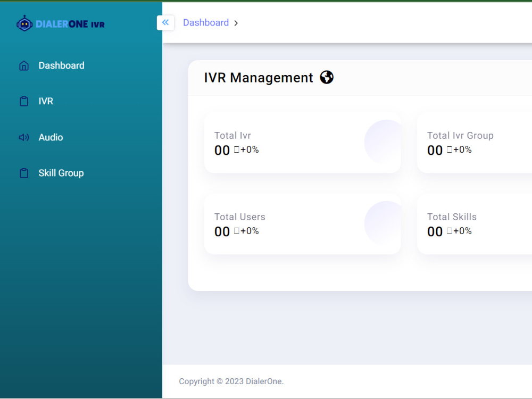
Task: Select the IVR Management heading
Action: click(x=259, y=78)
